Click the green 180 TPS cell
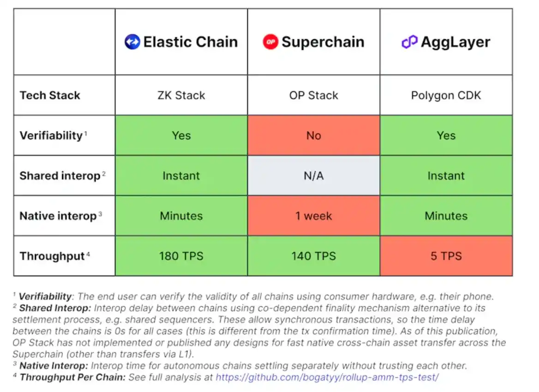The image size is (539, 392). pyautogui.click(x=181, y=256)
